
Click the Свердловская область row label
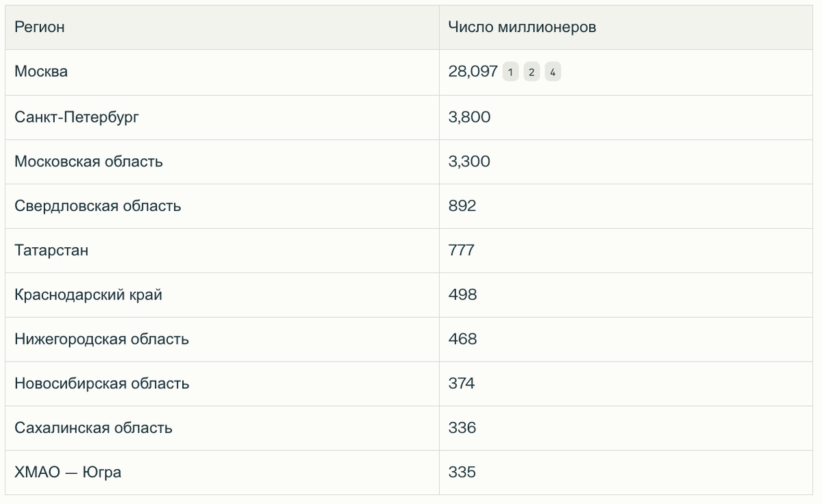click(x=98, y=206)
